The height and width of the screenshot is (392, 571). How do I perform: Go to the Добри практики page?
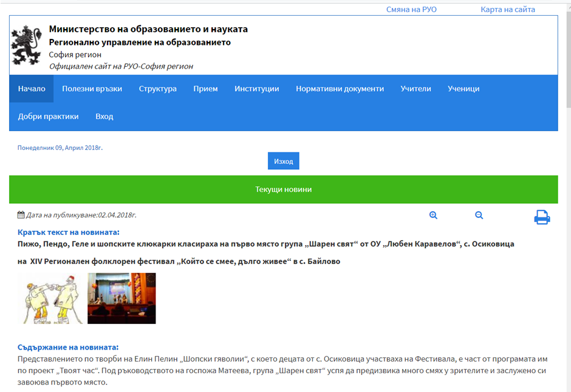click(x=49, y=117)
